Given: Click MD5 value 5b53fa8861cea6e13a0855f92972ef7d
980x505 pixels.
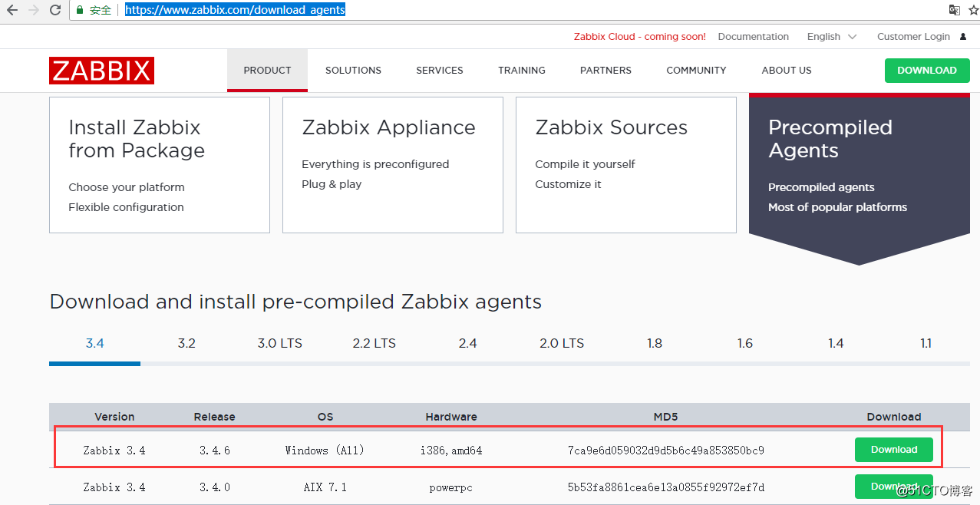Looking at the screenshot, I should click(x=665, y=487).
